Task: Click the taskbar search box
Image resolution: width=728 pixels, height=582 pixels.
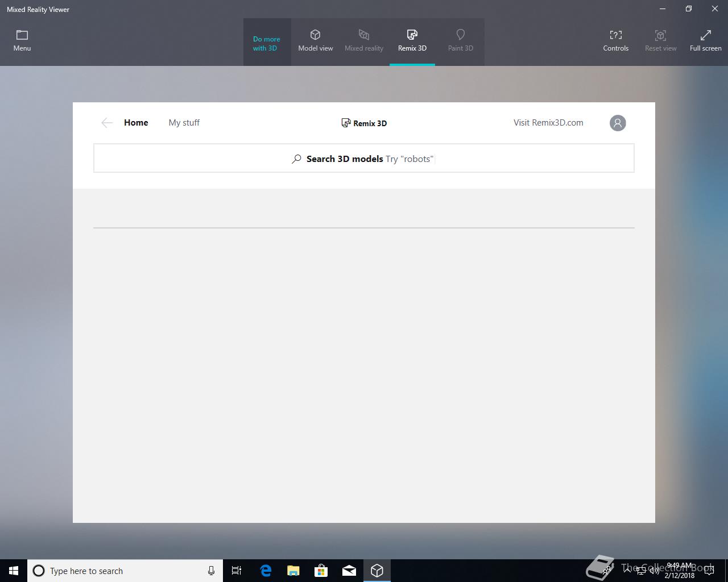Action: point(125,571)
